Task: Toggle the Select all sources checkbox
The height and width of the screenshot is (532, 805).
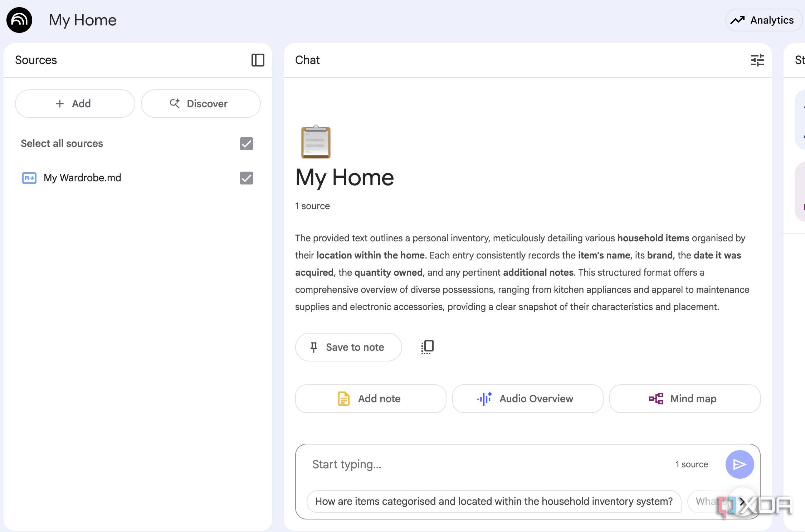Action: pyautogui.click(x=246, y=144)
